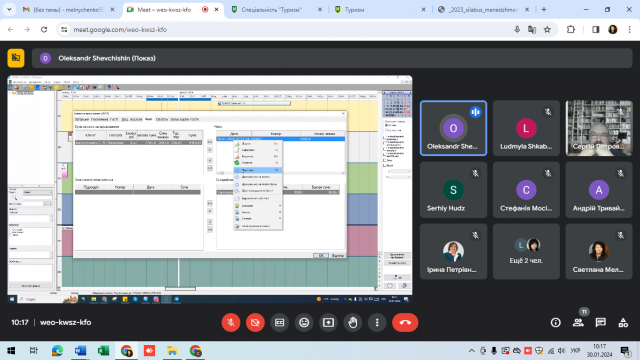
Task: Raise hand using the hand icon
Action: coord(353,322)
